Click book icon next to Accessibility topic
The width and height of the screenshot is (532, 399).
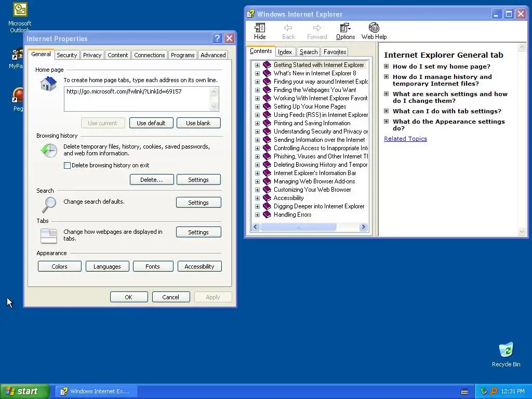(x=267, y=198)
